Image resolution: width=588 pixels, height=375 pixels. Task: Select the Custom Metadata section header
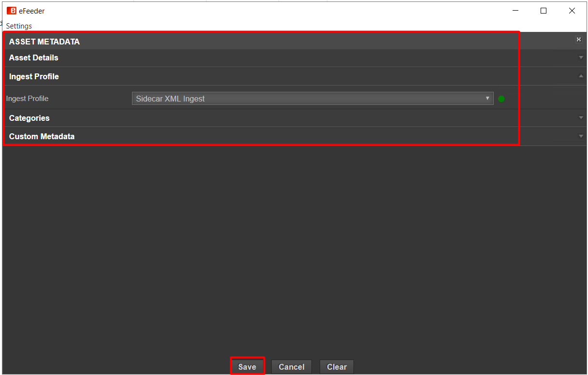click(42, 137)
